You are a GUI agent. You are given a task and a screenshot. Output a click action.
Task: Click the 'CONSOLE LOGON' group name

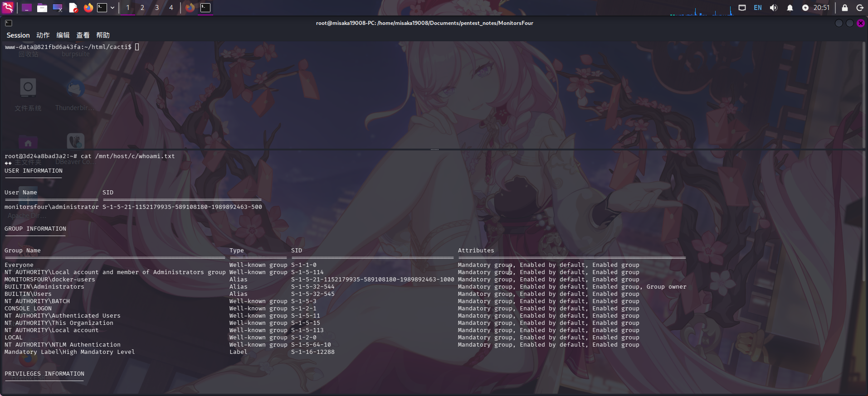click(28, 309)
